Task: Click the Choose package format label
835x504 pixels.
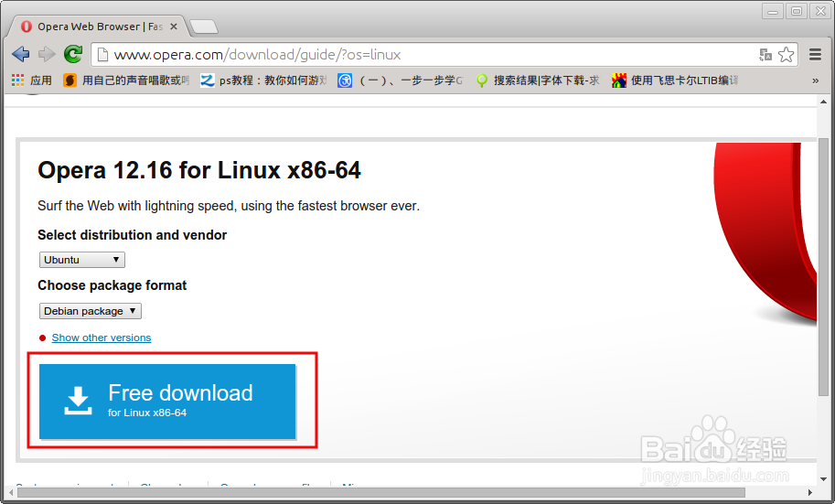Action: click(x=112, y=285)
